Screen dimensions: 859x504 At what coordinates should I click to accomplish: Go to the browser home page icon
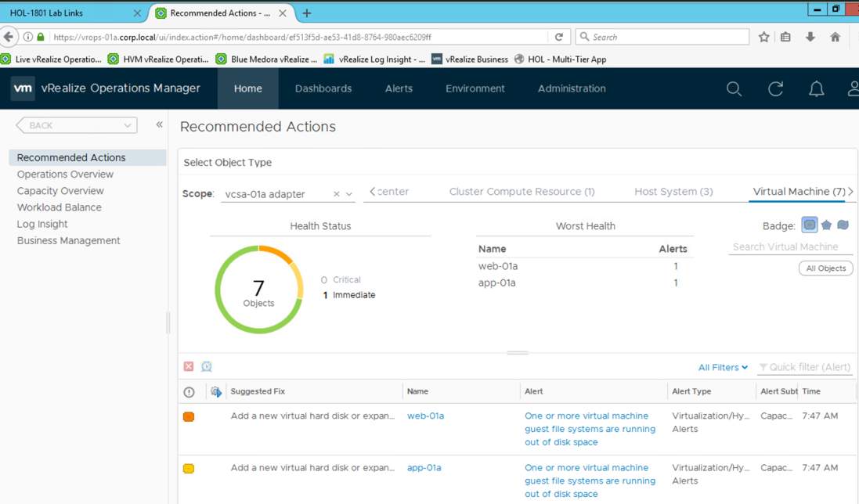(x=835, y=37)
